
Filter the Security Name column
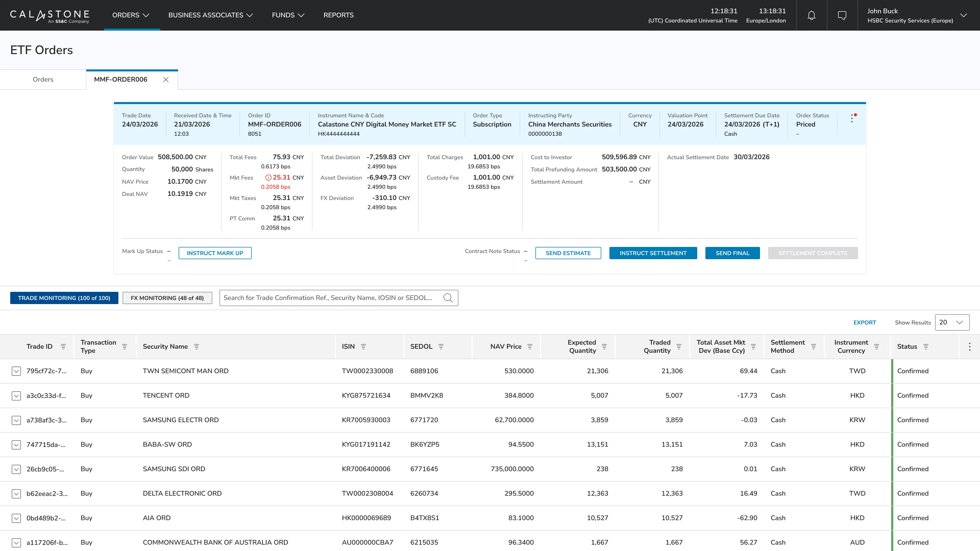196,346
